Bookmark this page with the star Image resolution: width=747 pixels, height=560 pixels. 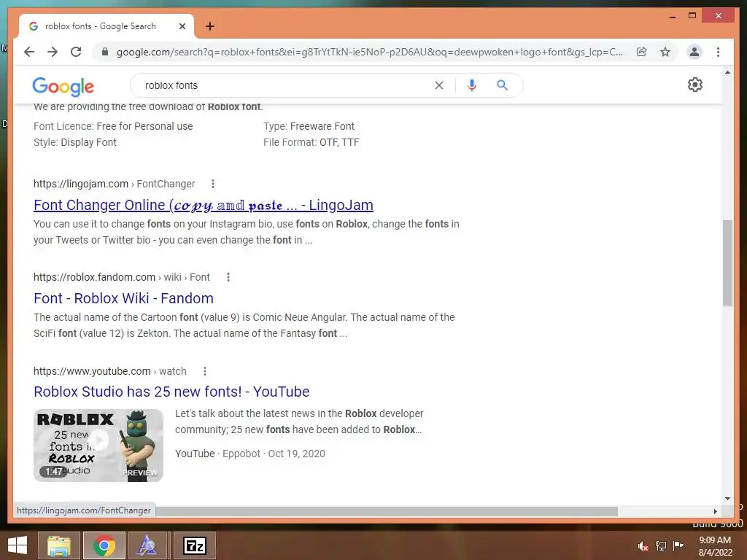[665, 52]
